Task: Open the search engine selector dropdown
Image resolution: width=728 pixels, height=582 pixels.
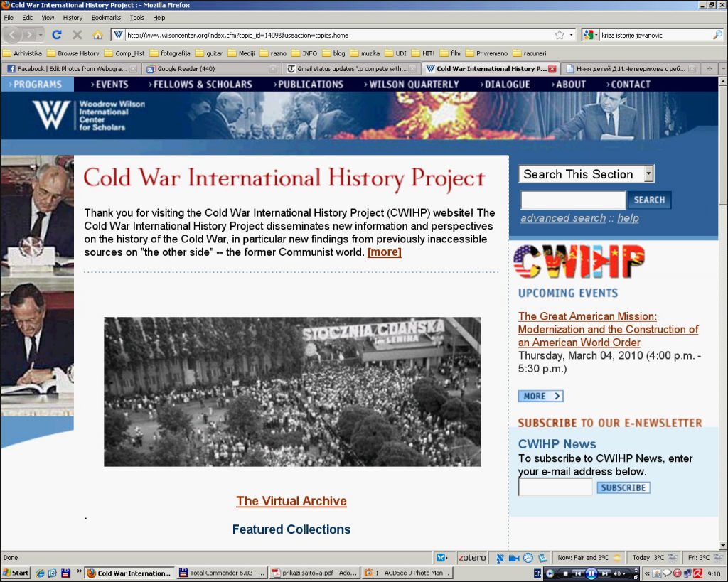Action: (x=591, y=34)
